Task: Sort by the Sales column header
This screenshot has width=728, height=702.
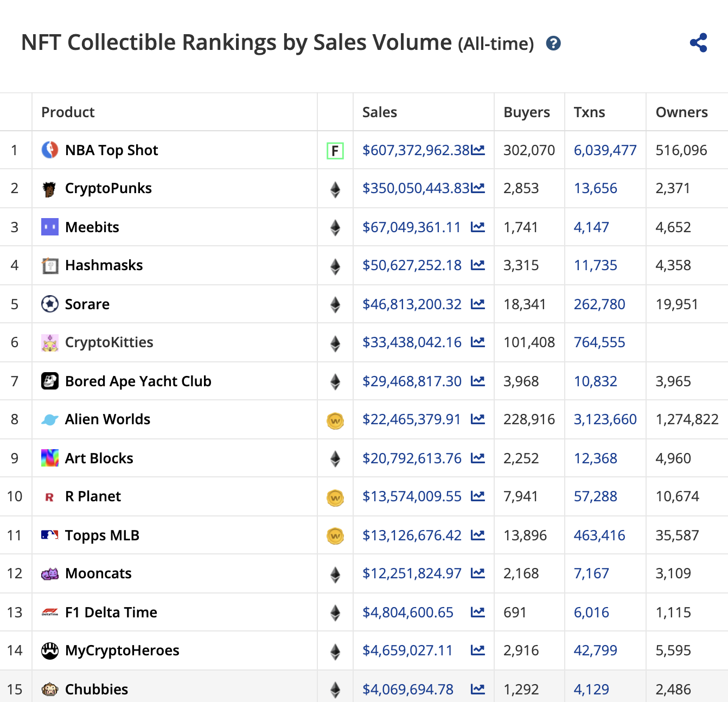Action: 380,112
